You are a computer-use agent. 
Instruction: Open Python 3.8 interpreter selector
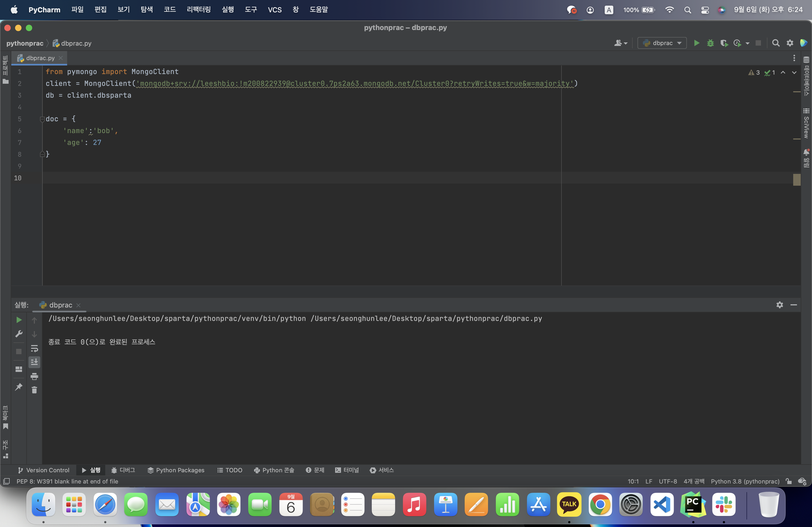(745, 481)
